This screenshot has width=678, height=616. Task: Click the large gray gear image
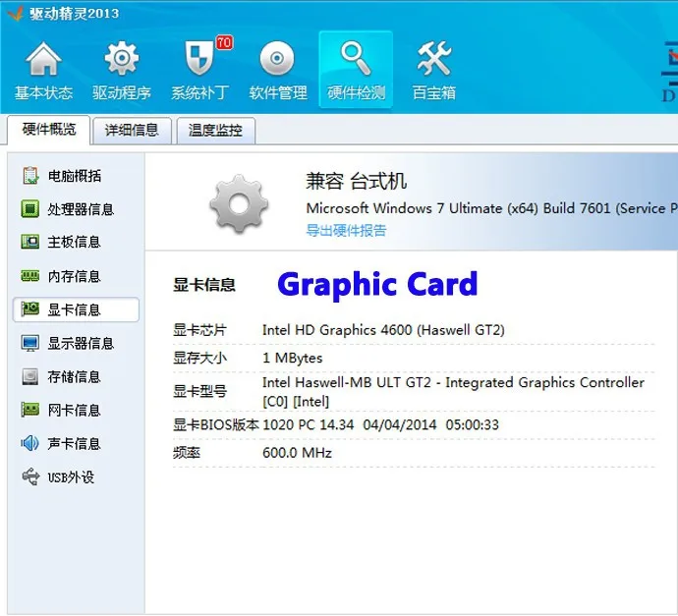click(239, 204)
